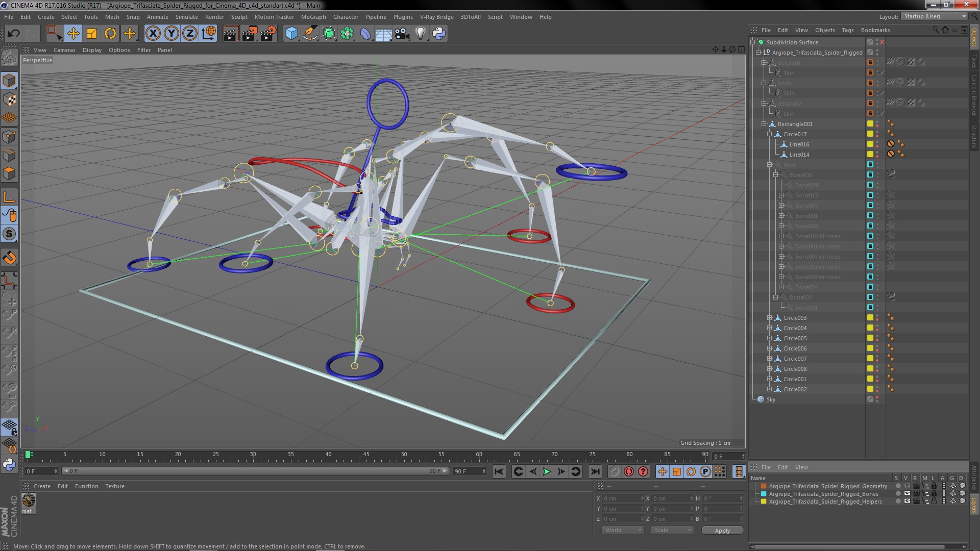Expand the Circle003 tree node

[770, 318]
